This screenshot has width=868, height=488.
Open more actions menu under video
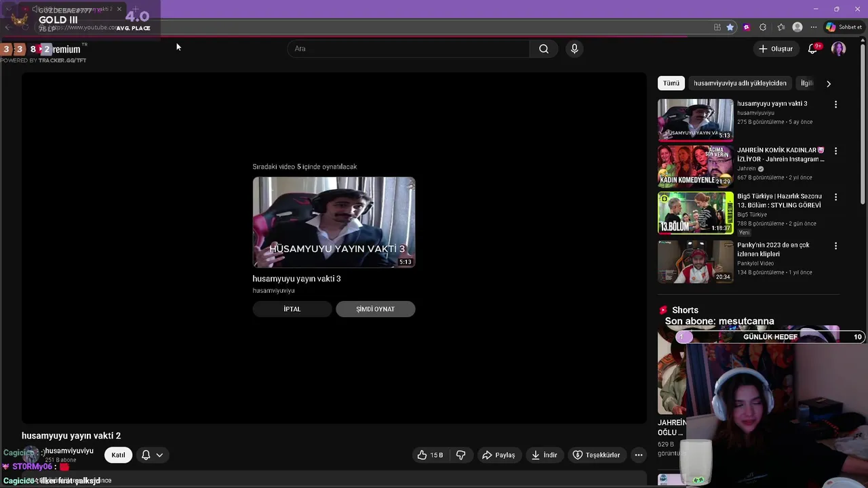pos(638,455)
